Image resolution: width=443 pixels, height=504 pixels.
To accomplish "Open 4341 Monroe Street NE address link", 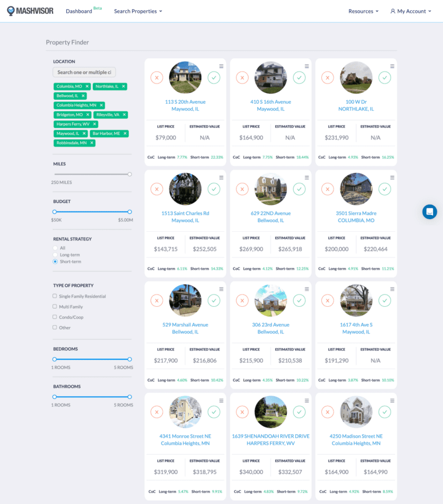I will click(185, 440).
